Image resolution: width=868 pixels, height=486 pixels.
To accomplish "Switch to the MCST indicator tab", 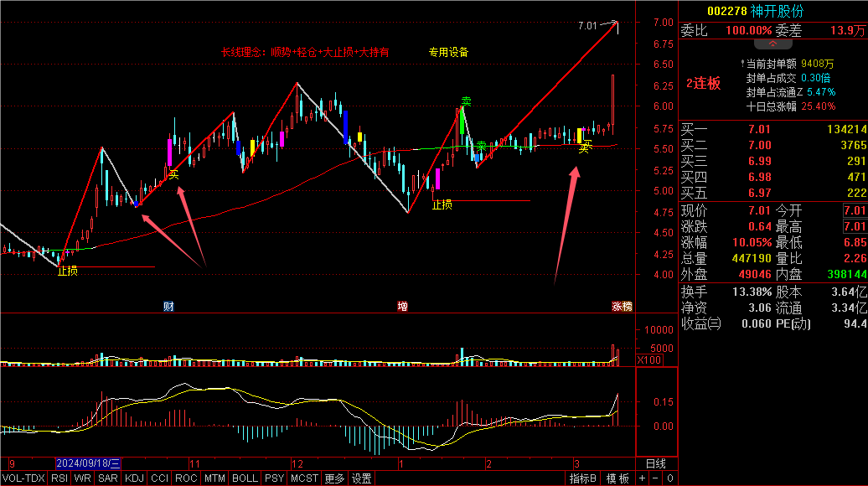I will (304, 478).
